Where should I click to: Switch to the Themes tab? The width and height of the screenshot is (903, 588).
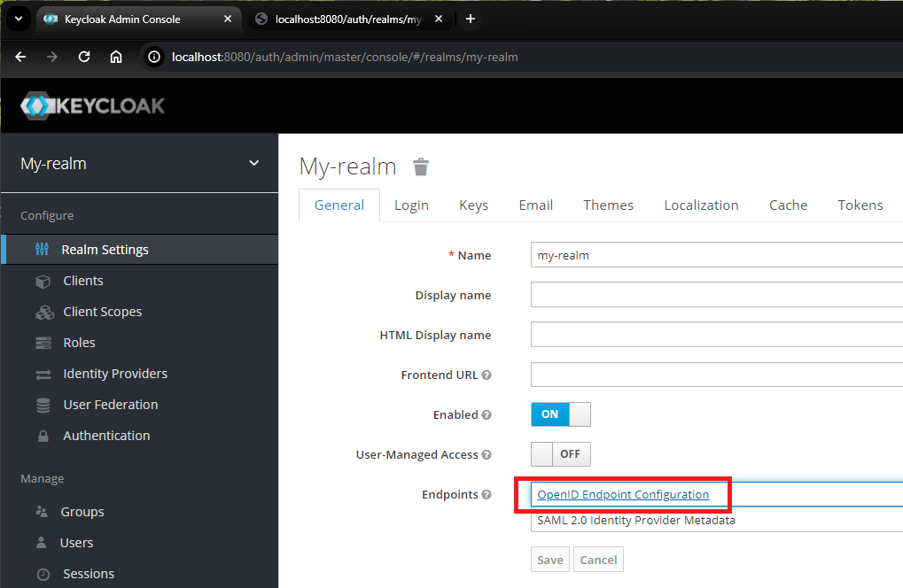coord(608,205)
